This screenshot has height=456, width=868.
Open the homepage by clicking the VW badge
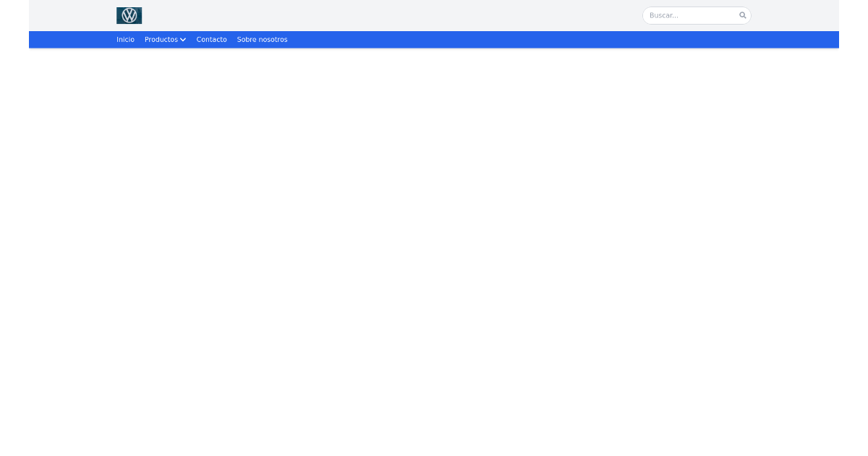[x=129, y=15]
